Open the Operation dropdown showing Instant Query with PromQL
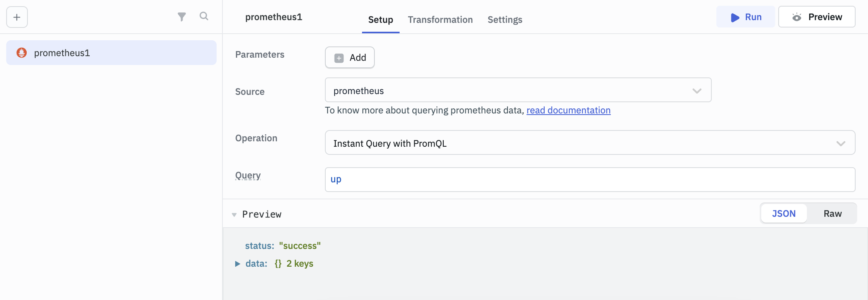 [x=590, y=143]
